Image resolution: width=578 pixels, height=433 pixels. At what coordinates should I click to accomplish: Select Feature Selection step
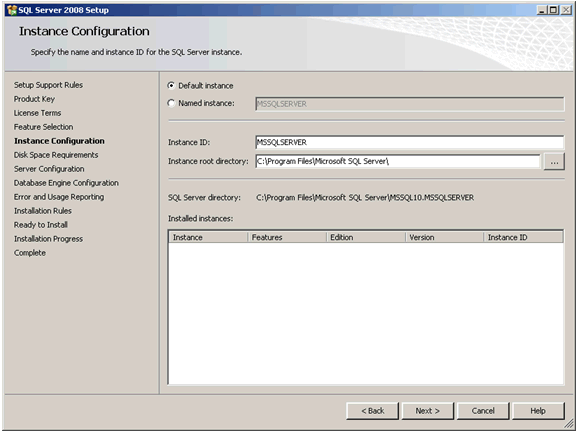pos(43,127)
